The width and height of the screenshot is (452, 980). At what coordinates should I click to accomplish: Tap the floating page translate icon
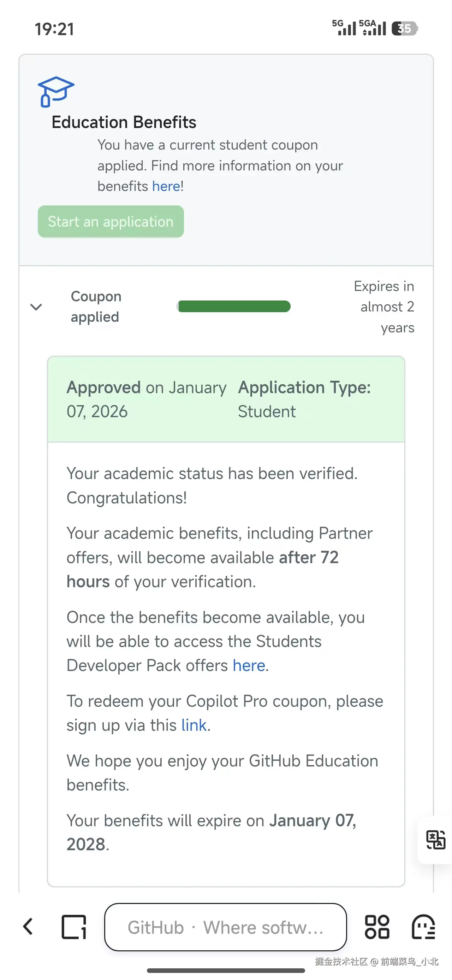tap(435, 840)
